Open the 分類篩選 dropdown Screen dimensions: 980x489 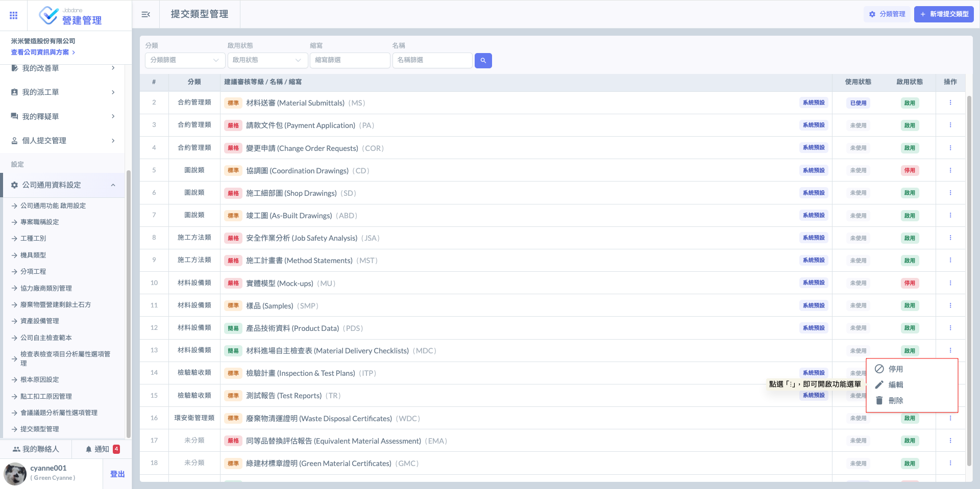[185, 60]
